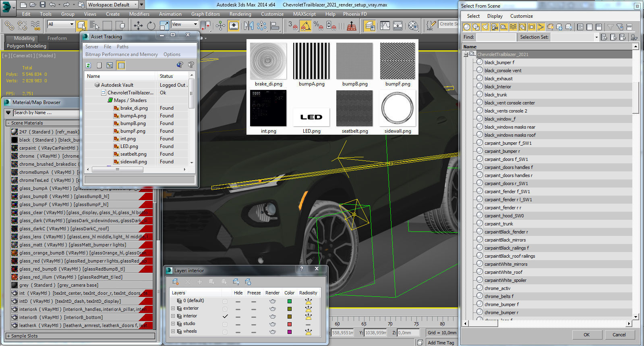Toggle Display Space Warps filter icon
644x346 pixels.
coord(513,27)
